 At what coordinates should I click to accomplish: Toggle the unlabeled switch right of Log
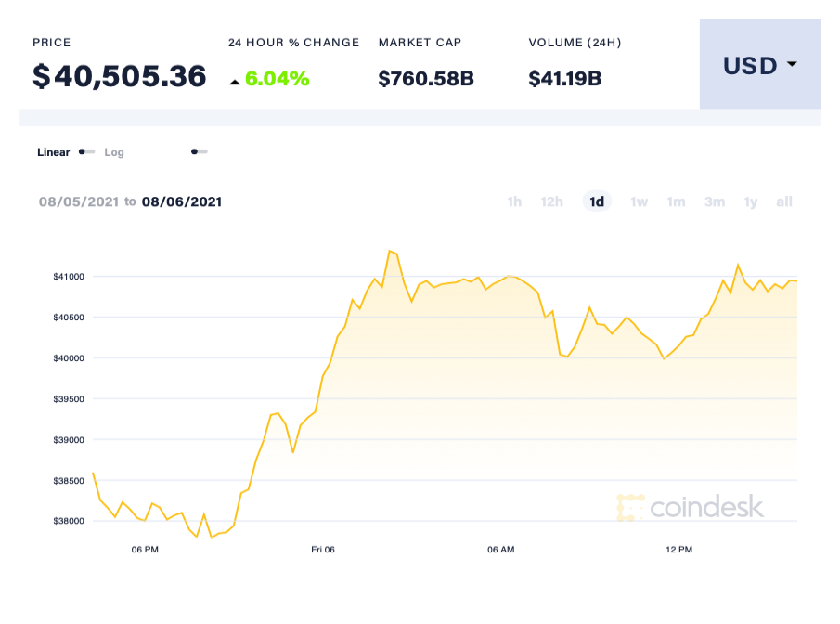pyautogui.click(x=199, y=151)
